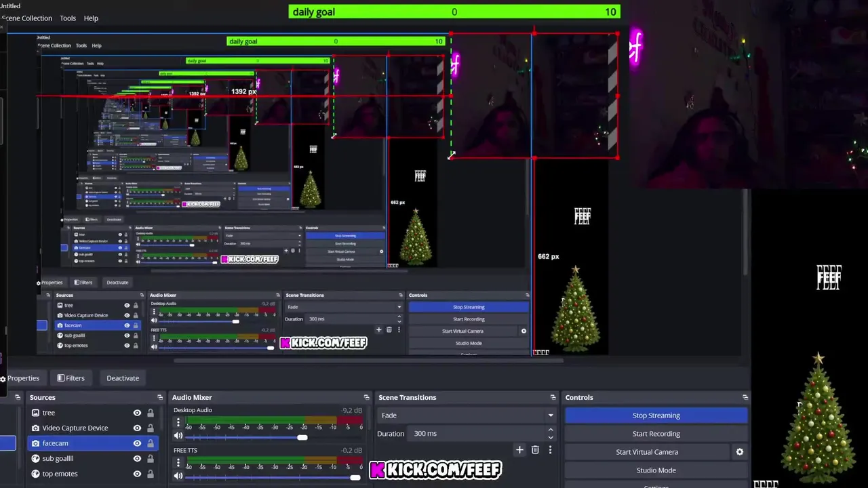Viewport: 868px width, 488px height.
Task: Open virtual camera settings gear
Action: pyautogui.click(x=740, y=452)
